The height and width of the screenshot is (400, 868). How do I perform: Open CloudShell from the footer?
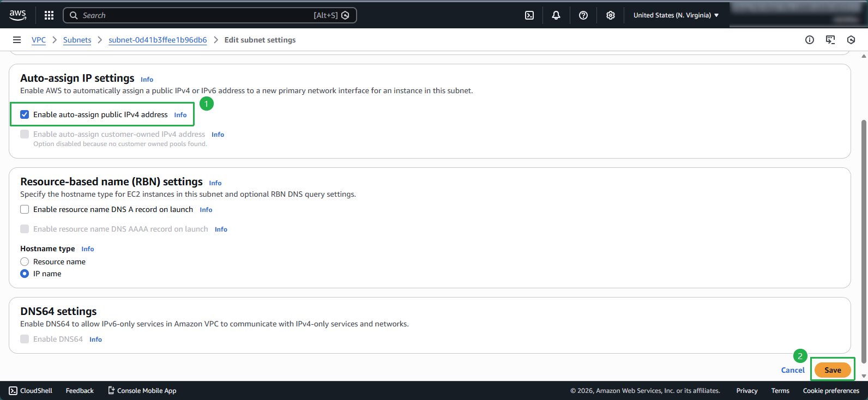(x=31, y=391)
